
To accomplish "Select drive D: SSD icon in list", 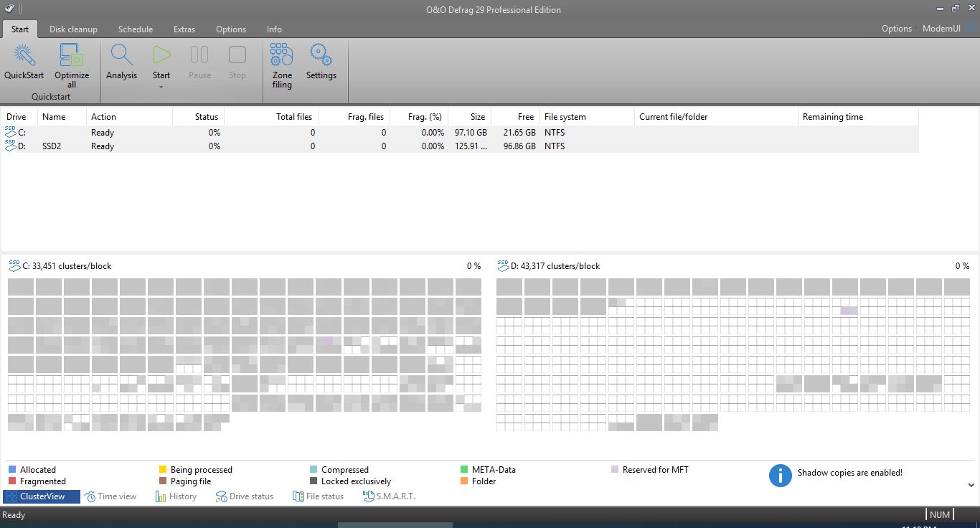I will 10,146.
